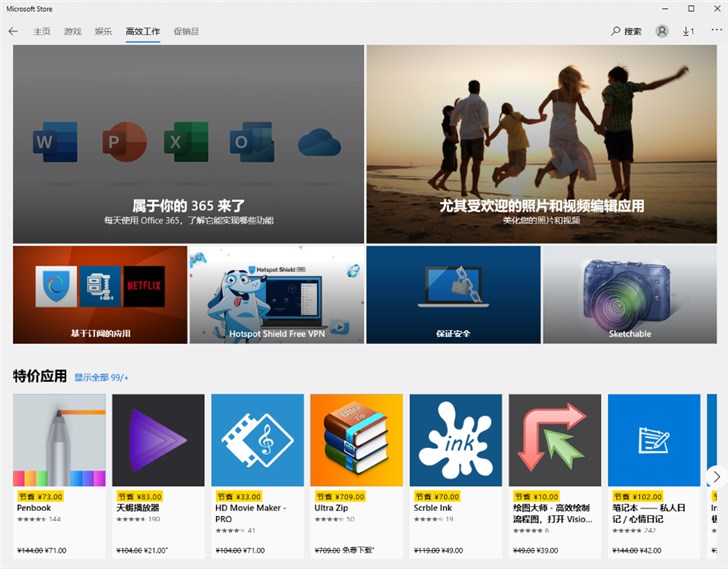Screen dimensions: 728x569
Task: Click the PowerPoint icon in banner
Action: 124,142
